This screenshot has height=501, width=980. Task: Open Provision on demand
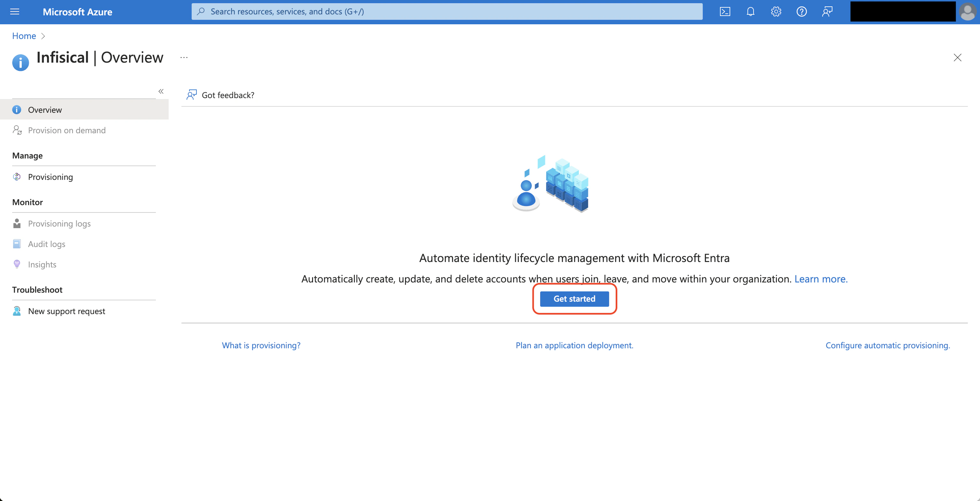point(84,130)
